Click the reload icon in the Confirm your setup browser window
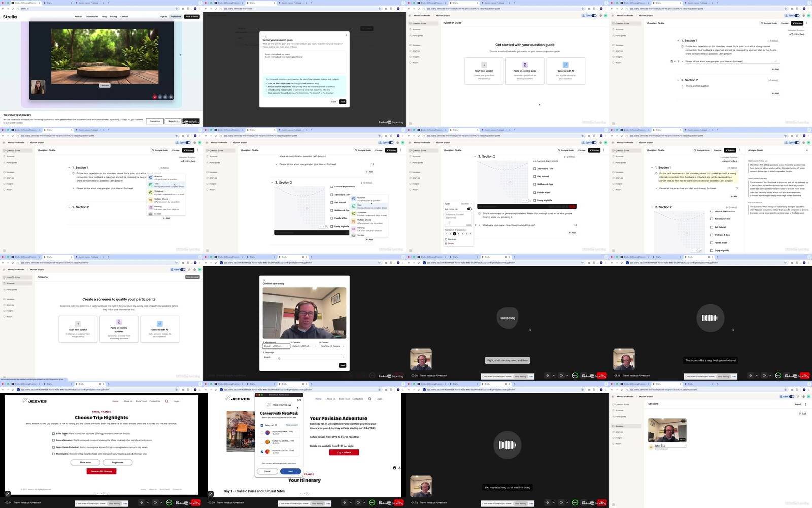The height and width of the screenshot is (508, 812). coord(216,263)
